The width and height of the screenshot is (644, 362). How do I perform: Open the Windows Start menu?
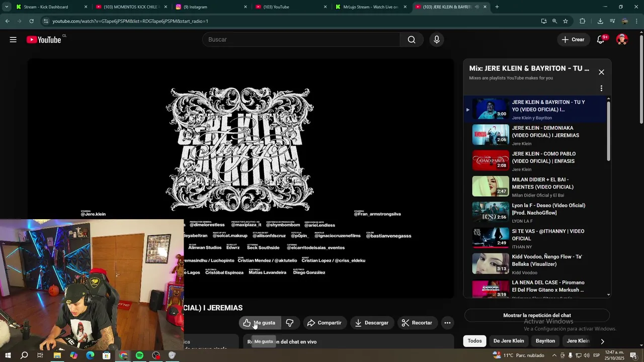point(8,355)
